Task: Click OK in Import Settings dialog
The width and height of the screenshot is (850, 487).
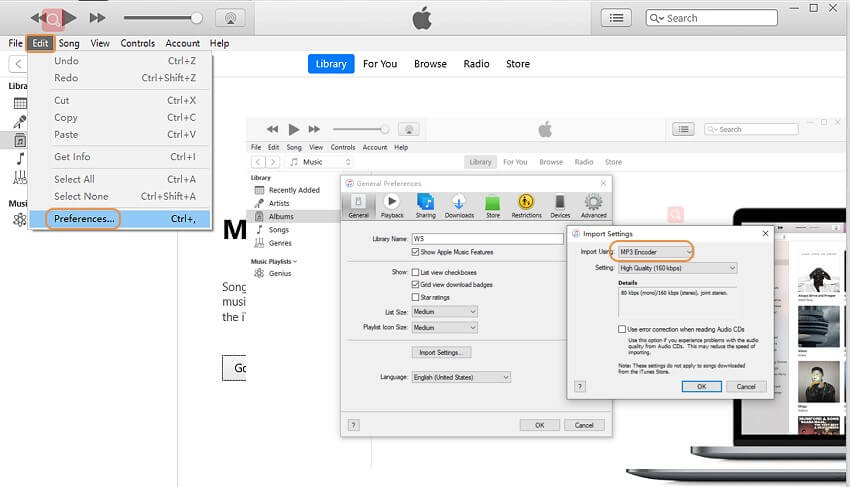Action: pyautogui.click(x=701, y=387)
